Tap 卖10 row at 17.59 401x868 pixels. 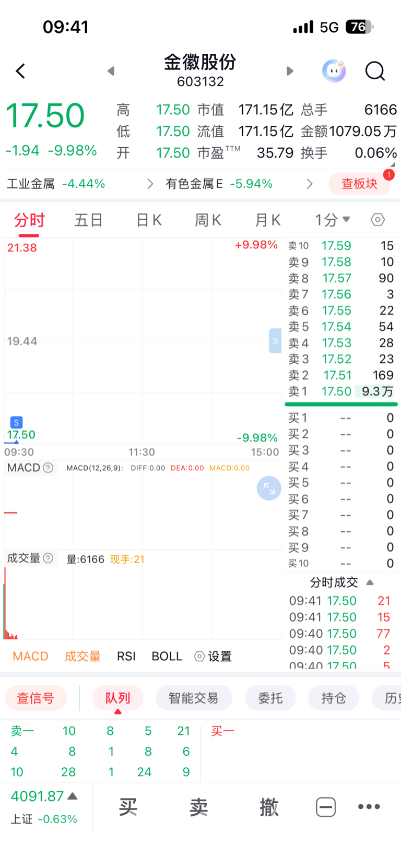pos(341,246)
